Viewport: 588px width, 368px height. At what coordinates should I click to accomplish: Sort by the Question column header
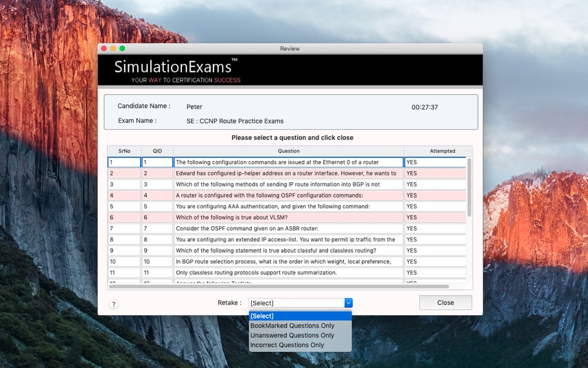[288, 151]
